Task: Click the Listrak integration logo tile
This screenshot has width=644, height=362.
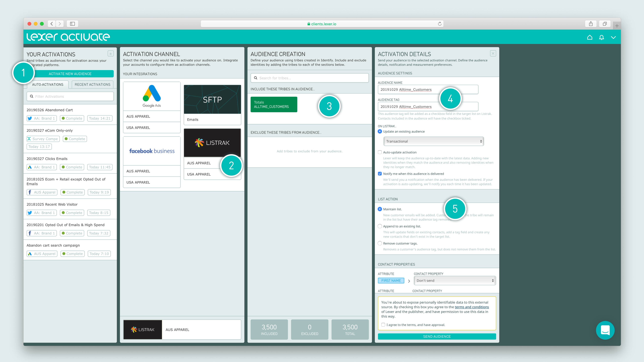Action: pyautogui.click(x=212, y=143)
